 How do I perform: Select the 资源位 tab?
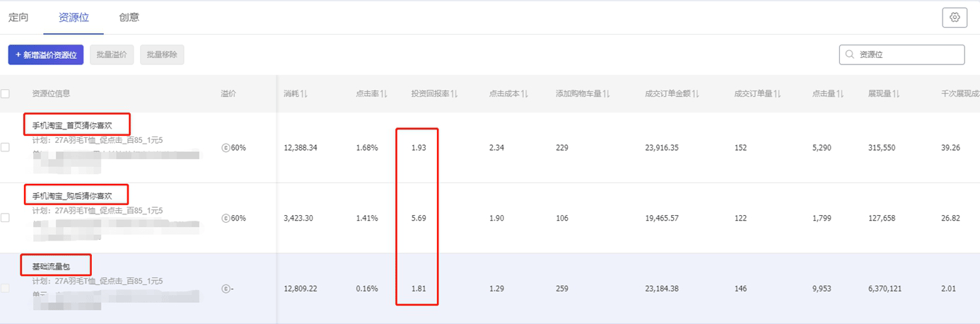pyautogui.click(x=74, y=18)
